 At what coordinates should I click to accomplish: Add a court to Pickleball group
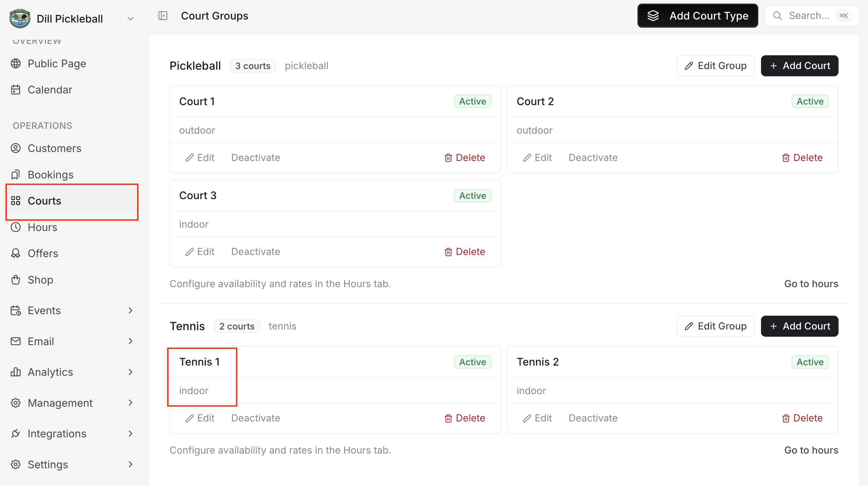799,66
